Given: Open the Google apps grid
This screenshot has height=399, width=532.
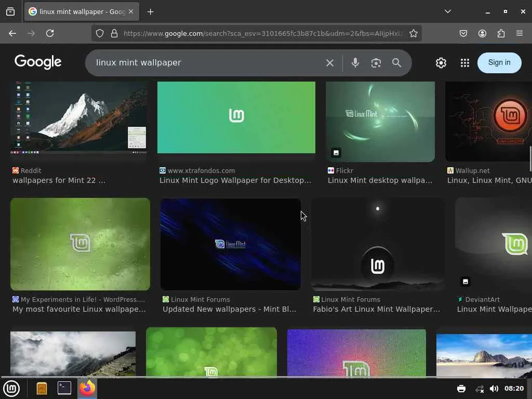Looking at the screenshot, I should point(465,63).
